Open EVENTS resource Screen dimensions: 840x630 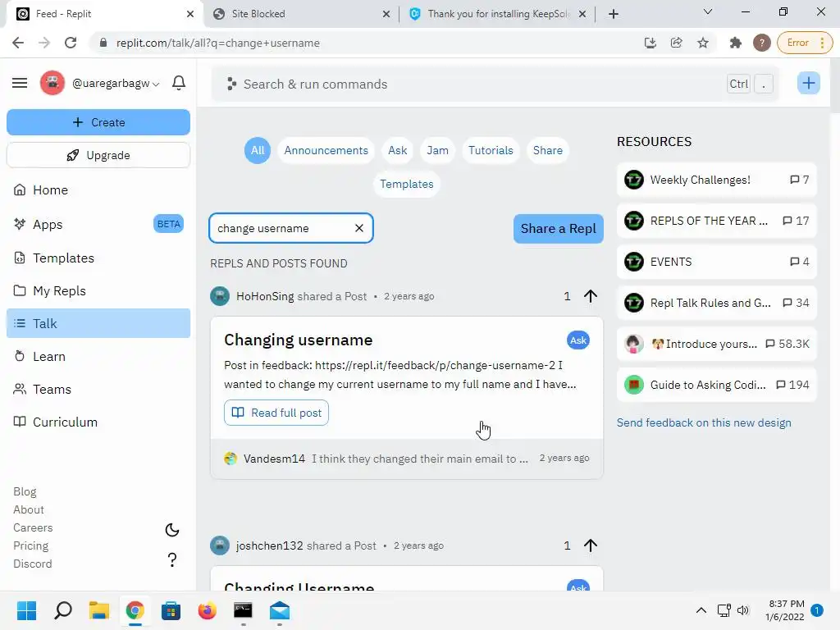[717, 262]
